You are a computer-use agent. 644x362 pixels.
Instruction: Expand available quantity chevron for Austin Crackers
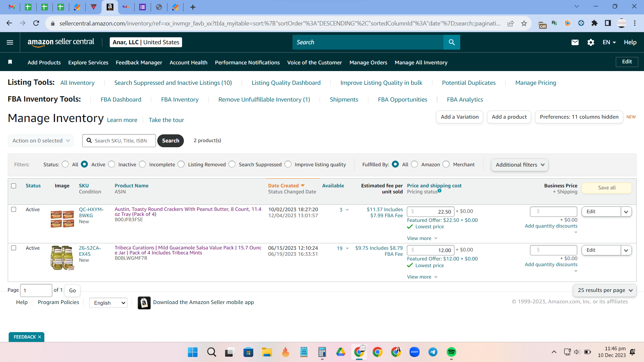coord(347,210)
